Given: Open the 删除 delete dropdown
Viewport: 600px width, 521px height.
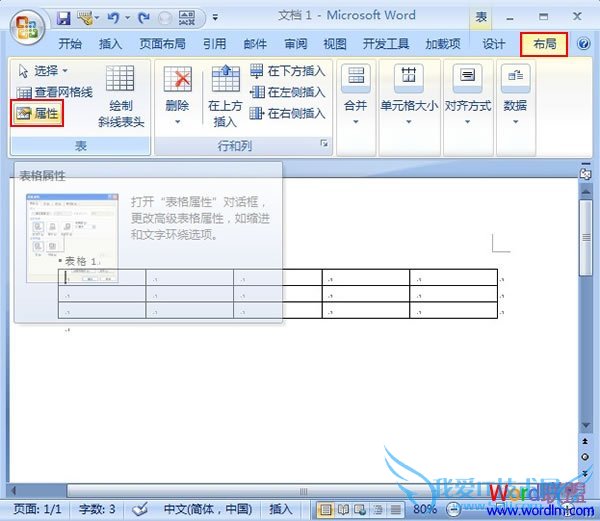Looking at the screenshot, I should pyautogui.click(x=177, y=96).
